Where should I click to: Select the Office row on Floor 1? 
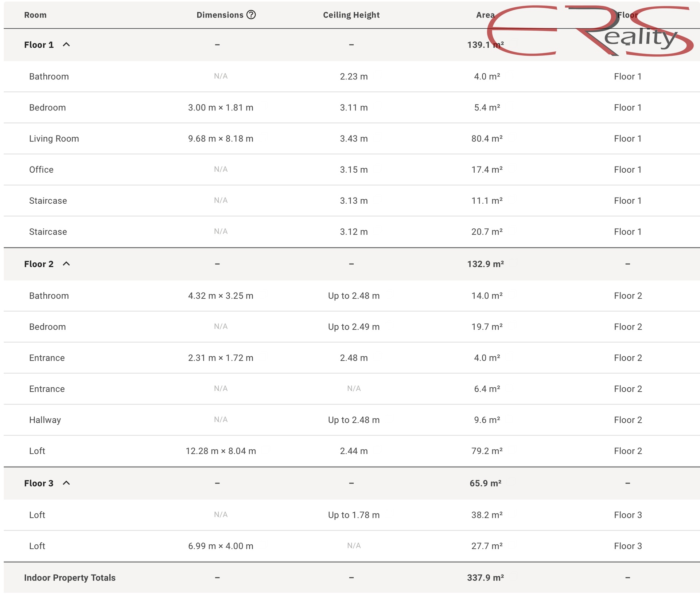tap(41, 169)
